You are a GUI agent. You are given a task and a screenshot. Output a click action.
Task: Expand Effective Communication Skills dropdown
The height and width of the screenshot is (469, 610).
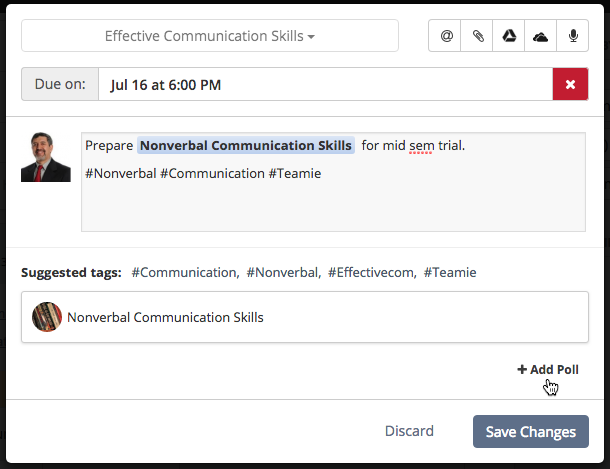pos(210,36)
